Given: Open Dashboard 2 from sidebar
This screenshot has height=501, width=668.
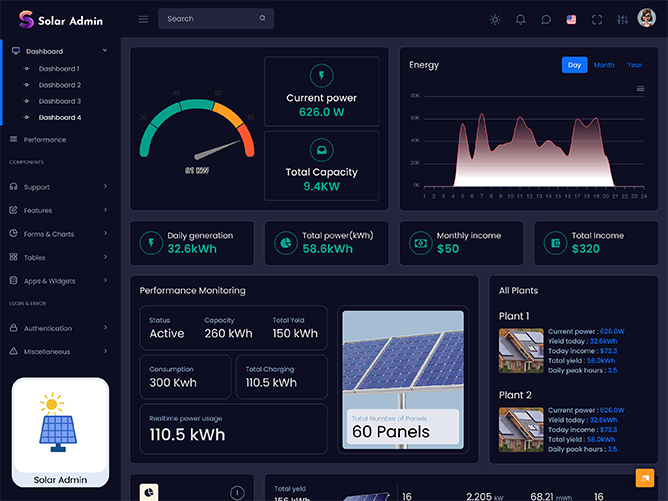Looking at the screenshot, I should pyautogui.click(x=59, y=85).
